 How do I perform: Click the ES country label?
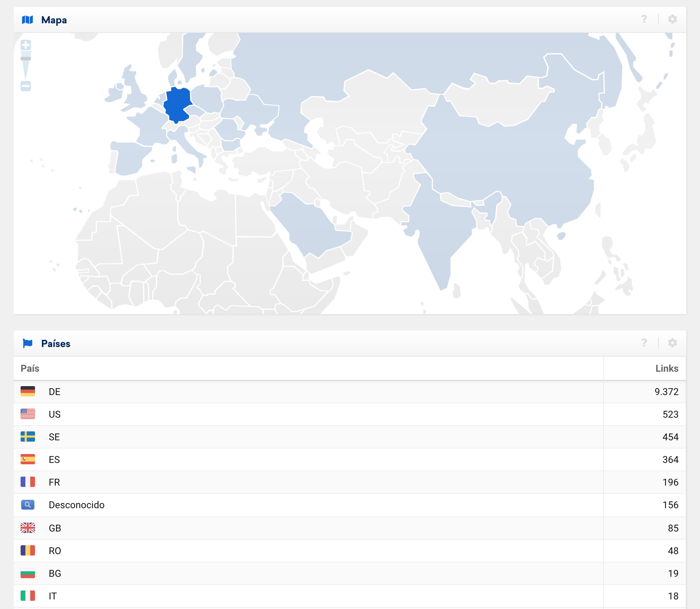54,459
